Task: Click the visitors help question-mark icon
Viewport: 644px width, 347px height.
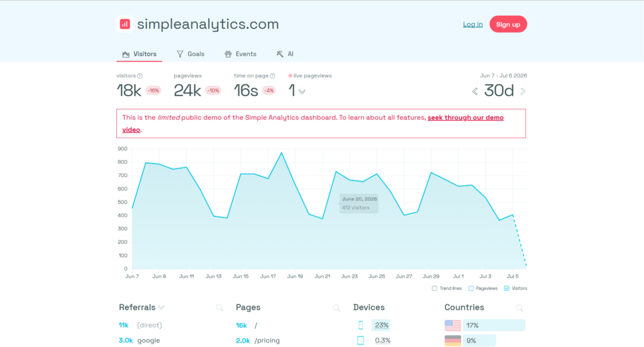Action: 140,76
